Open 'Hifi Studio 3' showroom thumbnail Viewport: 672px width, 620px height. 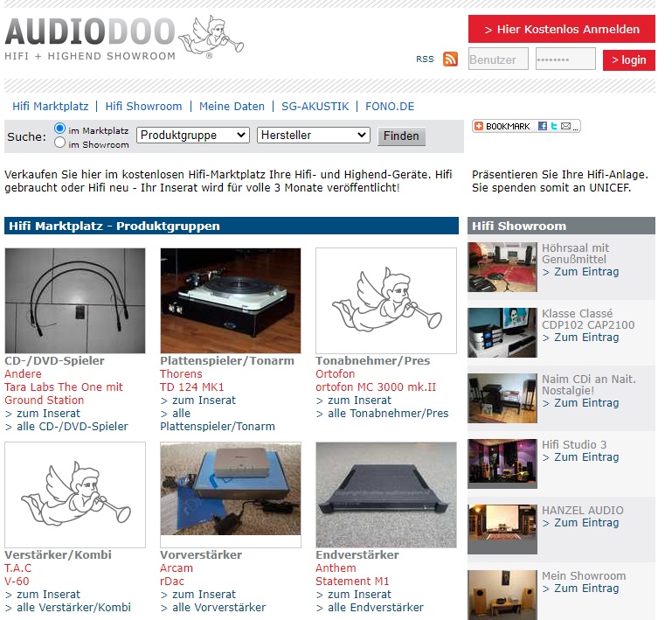(502, 464)
